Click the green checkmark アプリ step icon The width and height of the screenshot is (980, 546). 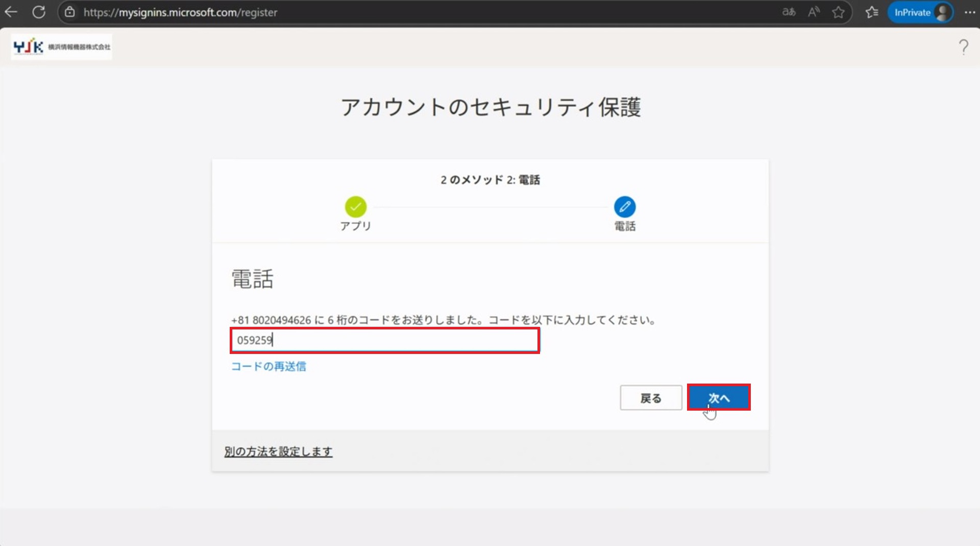(356, 207)
